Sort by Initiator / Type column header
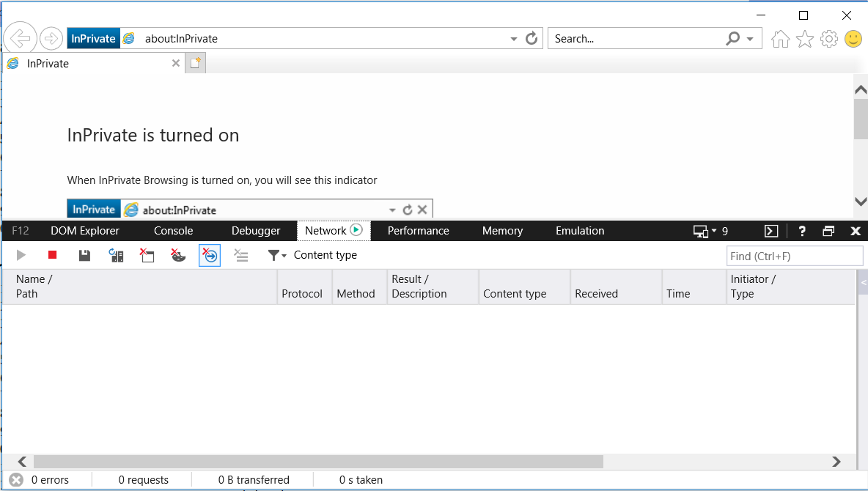This screenshot has height=491, width=868. coord(790,287)
